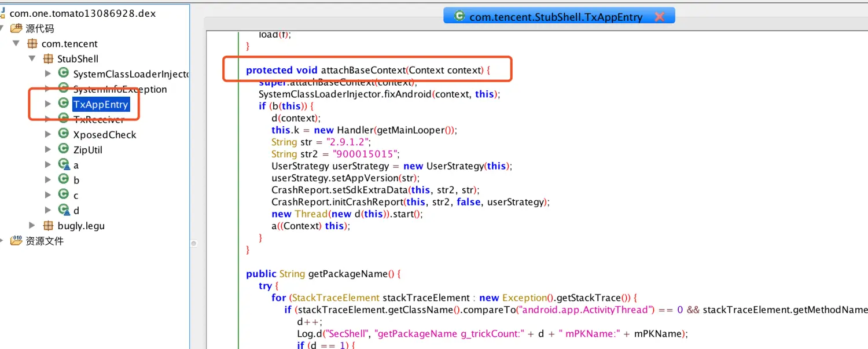868x349 pixels.
Task: Click the XposedCheck class icon
Action: click(x=64, y=134)
